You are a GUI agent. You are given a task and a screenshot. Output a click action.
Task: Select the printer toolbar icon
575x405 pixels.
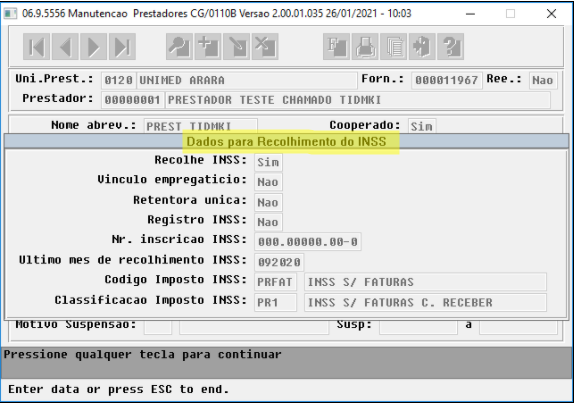point(365,47)
